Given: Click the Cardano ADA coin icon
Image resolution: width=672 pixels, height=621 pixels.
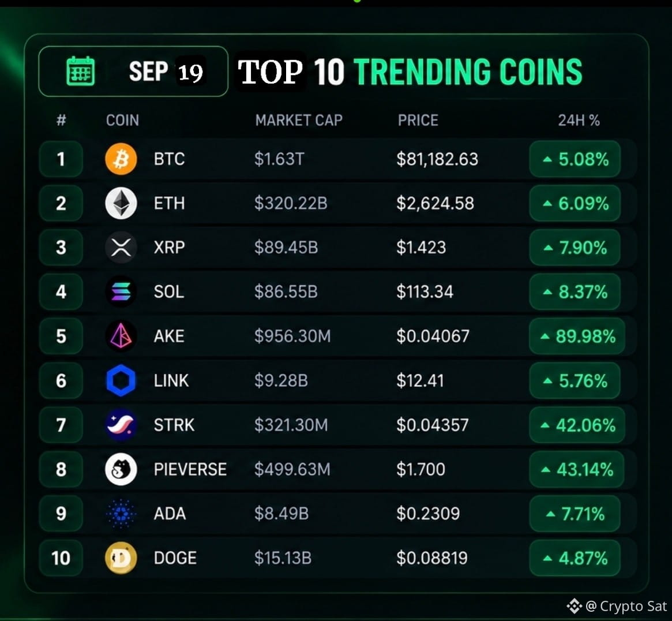Looking at the screenshot, I should point(121,513).
